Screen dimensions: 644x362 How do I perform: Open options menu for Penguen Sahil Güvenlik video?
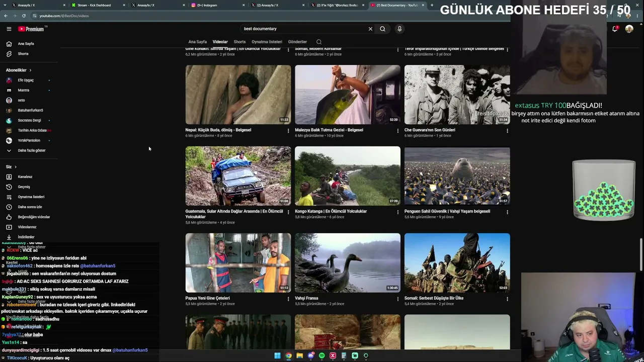pos(507,212)
